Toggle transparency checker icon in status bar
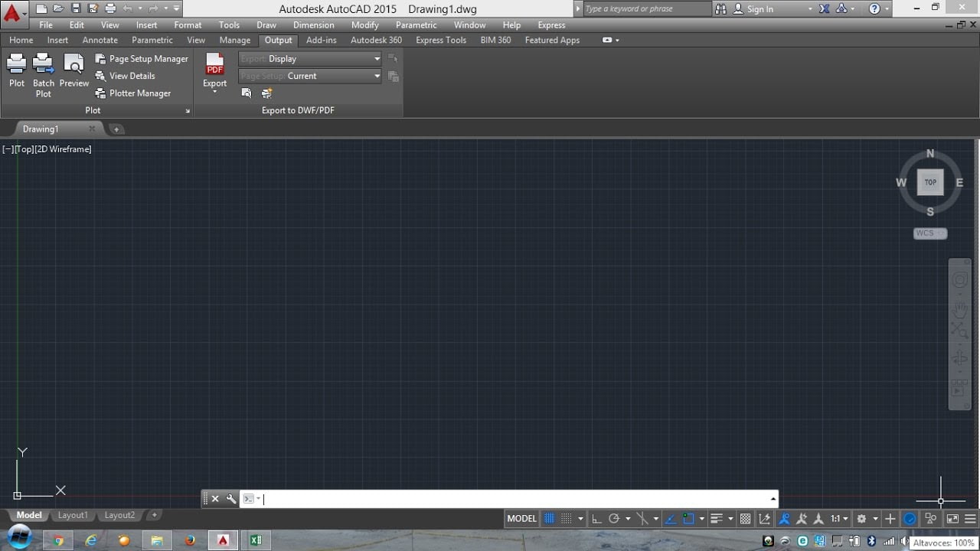The width and height of the screenshot is (980, 551). pyautogui.click(x=745, y=519)
